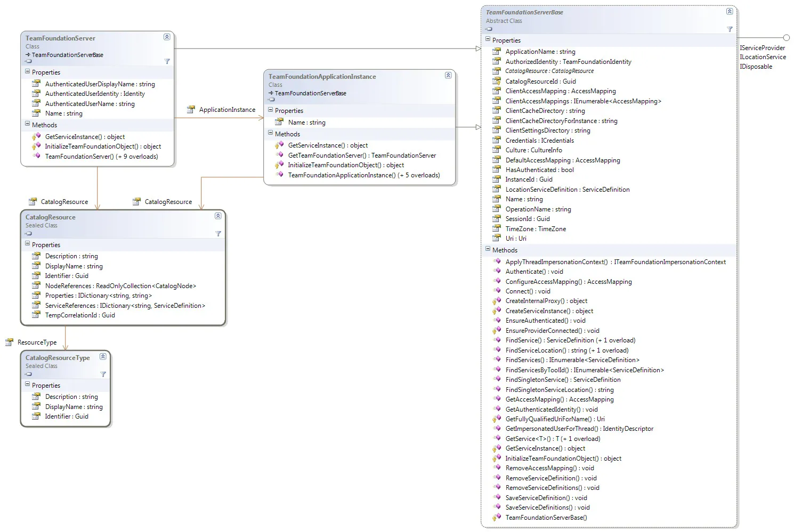794x532 pixels.
Task: Select IServiceProvider interface label
Action: pos(762,48)
